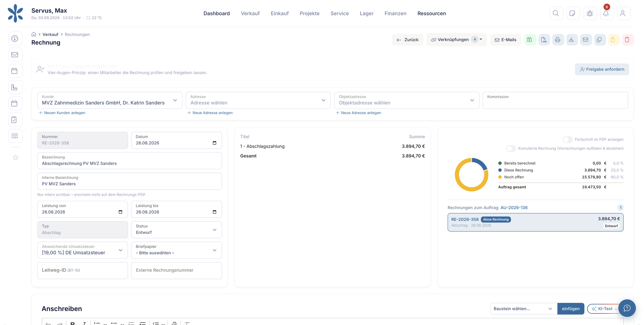Image resolution: width=644 pixels, height=325 pixels.
Task: Open the gauge dashboard icon in the sidebar
Action: [x=15, y=39]
